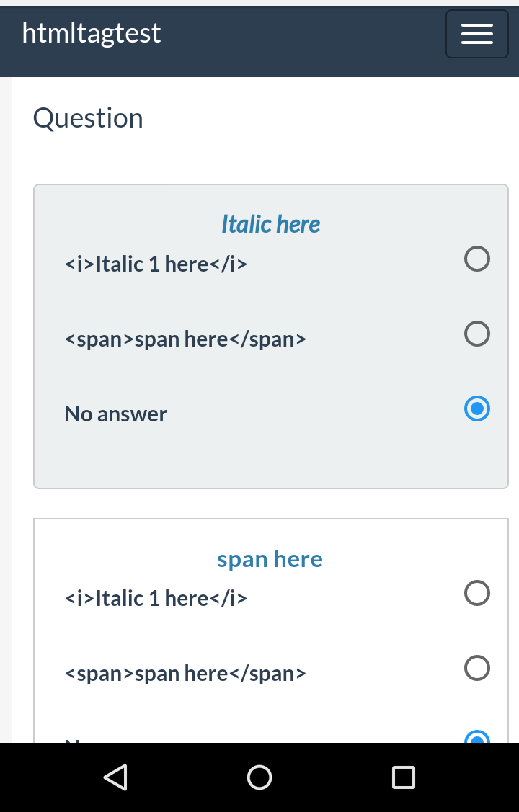Image resolution: width=519 pixels, height=812 pixels.
Task: Click second question's '<i>Italic 1 here</i>' label
Action: point(156,599)
